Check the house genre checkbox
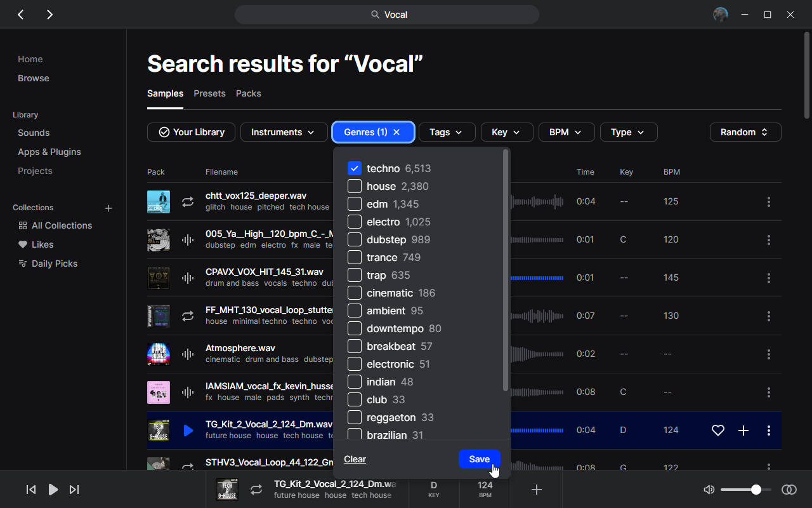This screenshot has height=508, width=812. [x=355, y=186]
